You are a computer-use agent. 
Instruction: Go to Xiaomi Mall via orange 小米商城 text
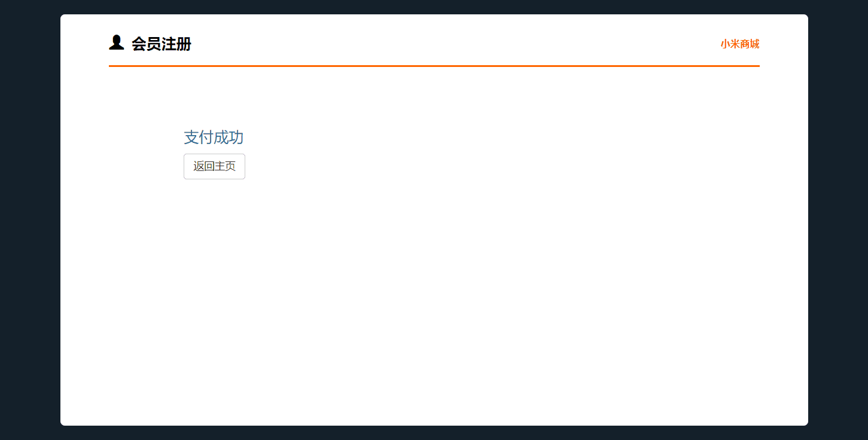point(740,44)
